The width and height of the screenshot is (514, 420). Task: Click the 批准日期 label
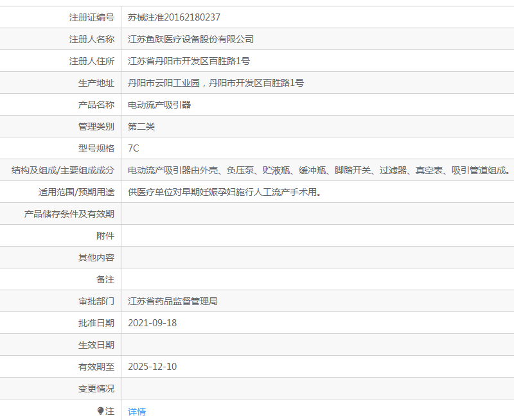tap(96, 323)
